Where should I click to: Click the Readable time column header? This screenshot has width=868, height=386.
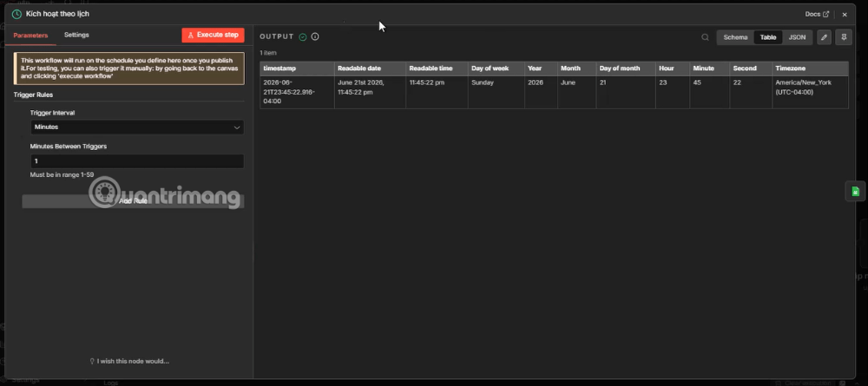tap(437, 69)
